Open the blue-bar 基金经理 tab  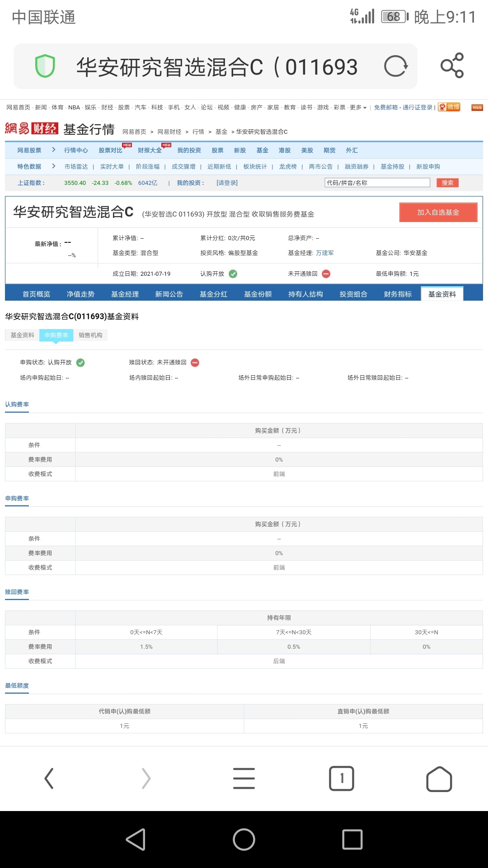[125, 294]
